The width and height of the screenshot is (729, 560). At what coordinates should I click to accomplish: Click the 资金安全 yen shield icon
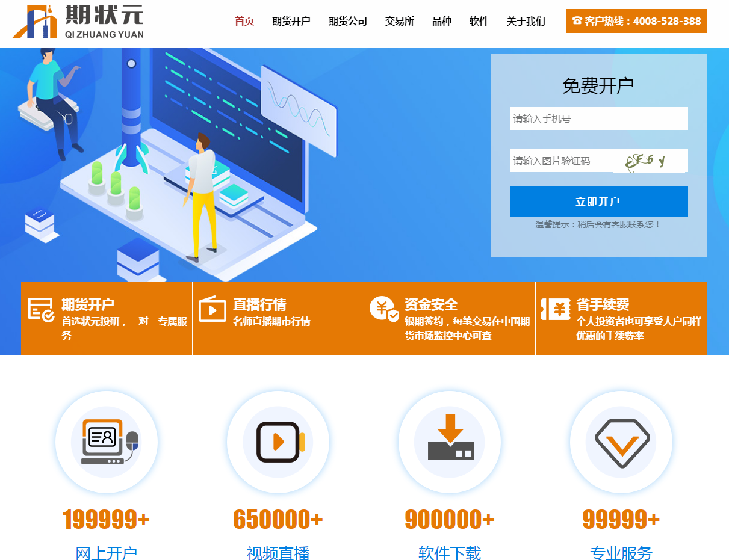click(383, 308)
